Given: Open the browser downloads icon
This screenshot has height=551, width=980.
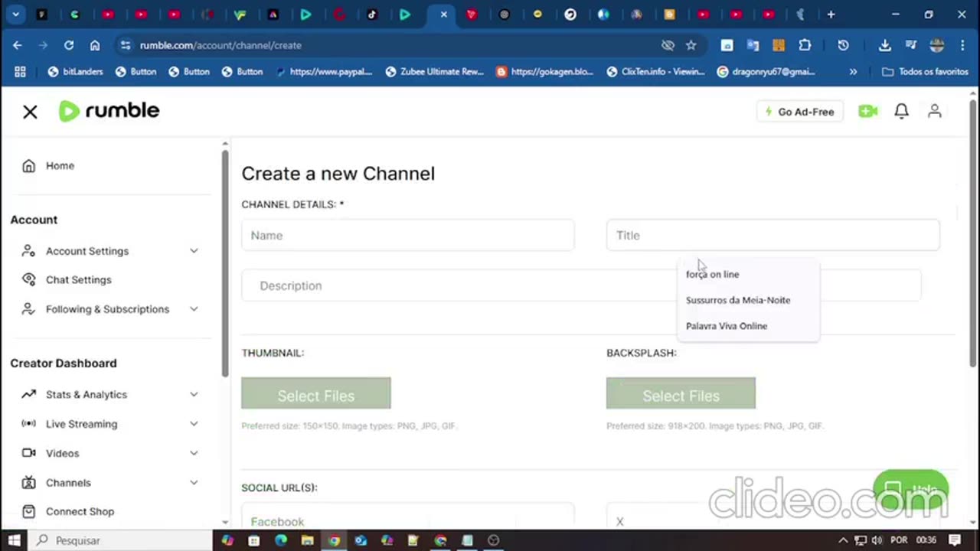Looking at the screenshot, I should click(x=884, y=45).
